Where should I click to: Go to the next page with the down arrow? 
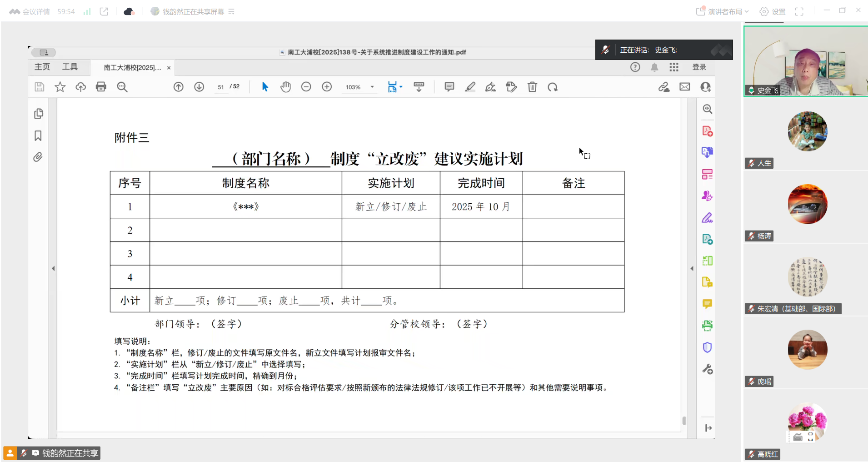(199, 87)
